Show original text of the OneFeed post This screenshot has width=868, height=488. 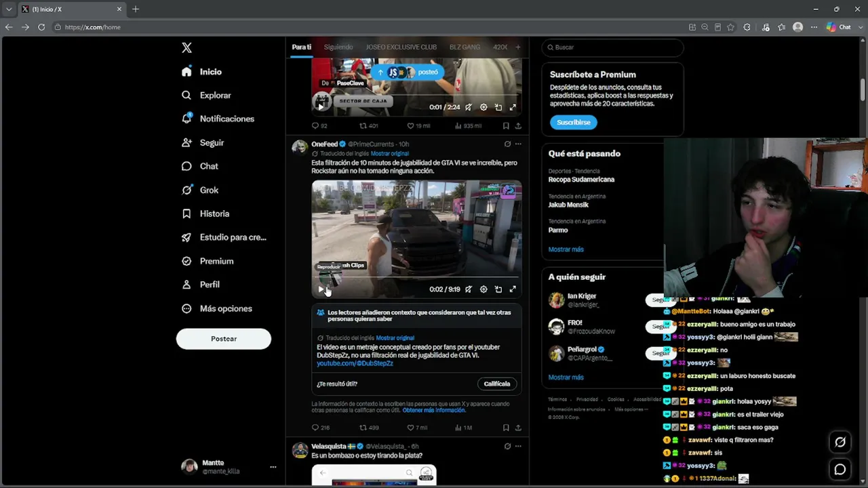pyautogui.click(x=389, y=154)
